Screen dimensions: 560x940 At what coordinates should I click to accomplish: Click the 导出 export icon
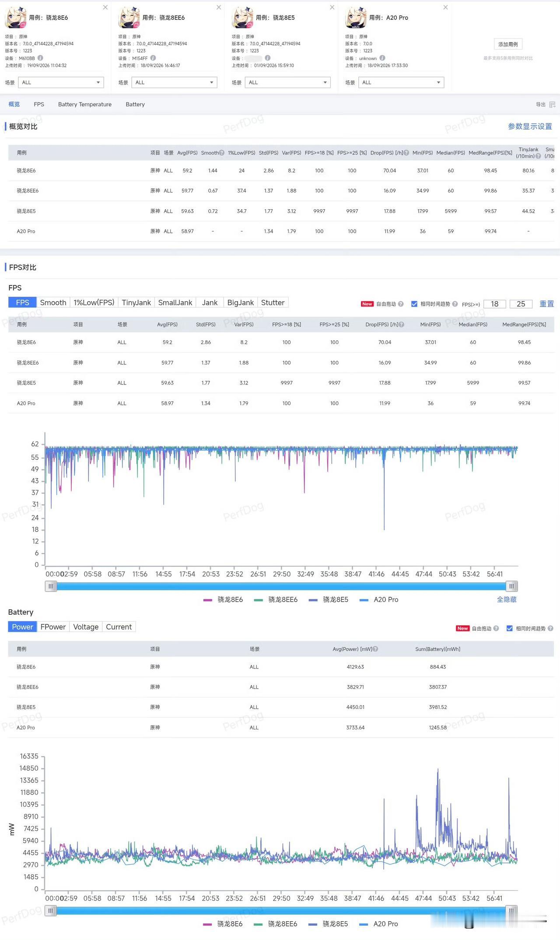coord(552,105)
